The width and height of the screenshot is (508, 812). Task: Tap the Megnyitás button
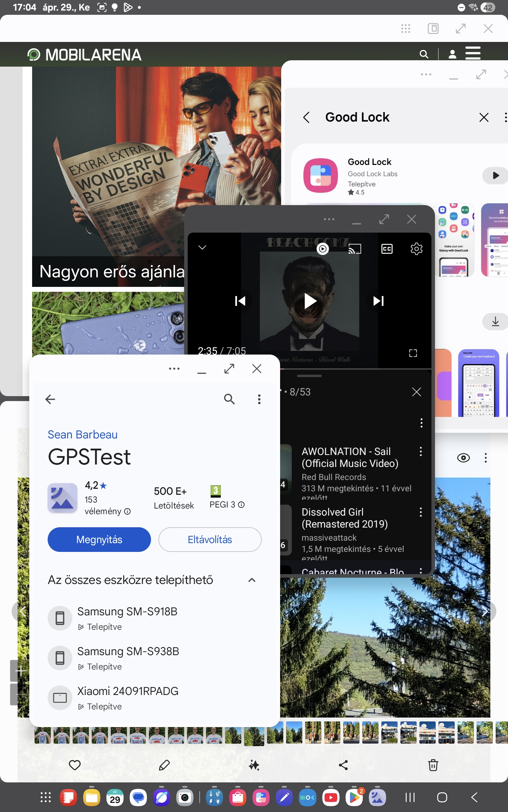click(x=99, y=540)
